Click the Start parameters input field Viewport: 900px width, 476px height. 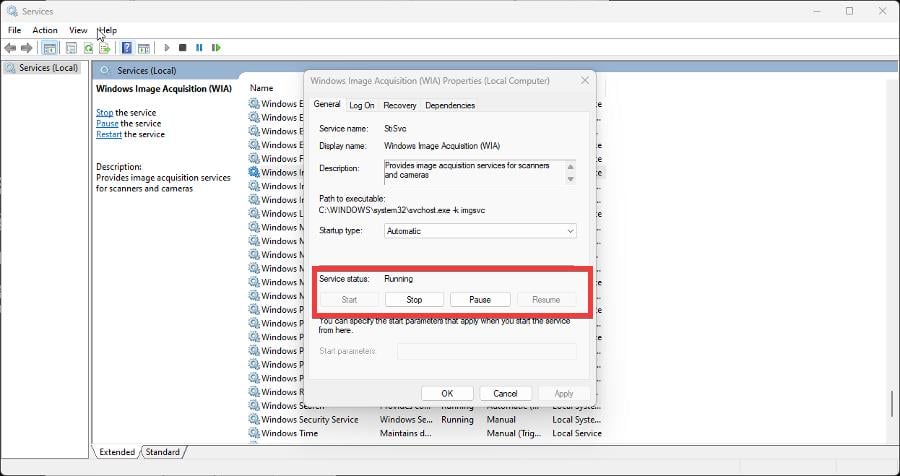pyautogui.click(x=487, y=351)
